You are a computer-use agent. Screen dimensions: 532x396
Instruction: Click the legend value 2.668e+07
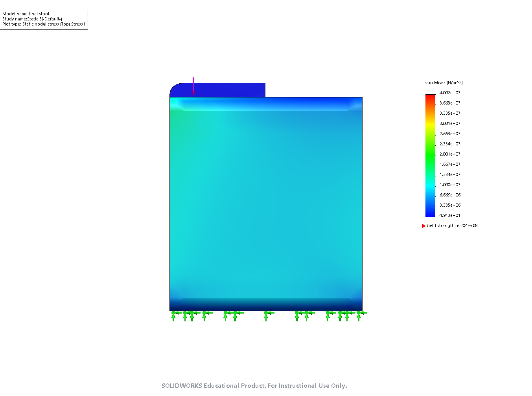pos(450,134)
